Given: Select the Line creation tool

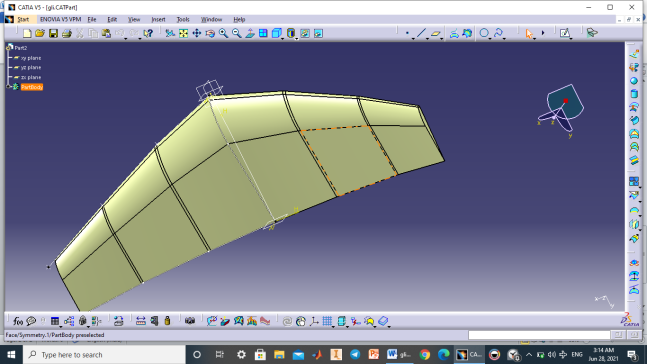Looking at the screenshot, I should (421, 33).
